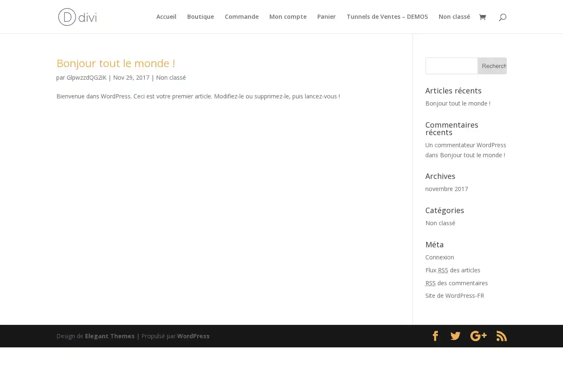Click the Divi logo in header
The height and width of the screenshot is (392, 563).
[x=77, y=17]
